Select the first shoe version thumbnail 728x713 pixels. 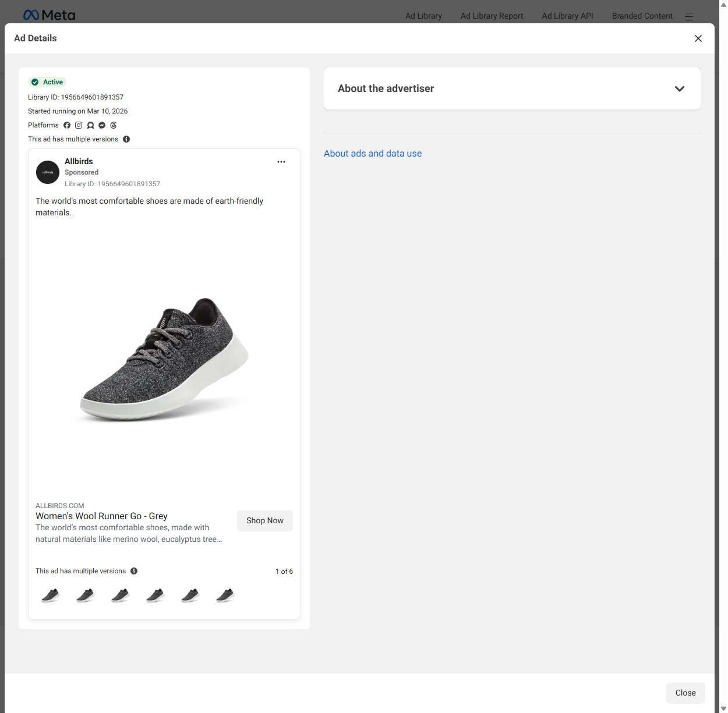(x=51, y=595)
